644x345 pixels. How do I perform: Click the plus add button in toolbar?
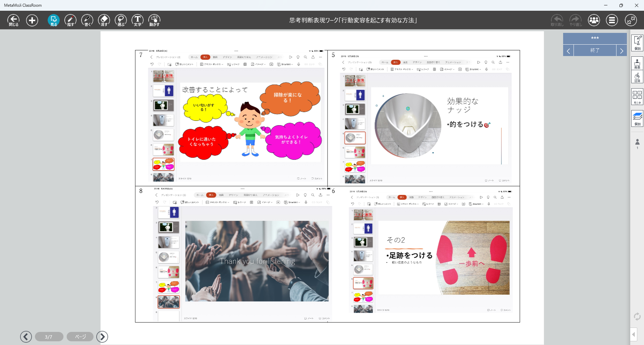(x=32, y=20)
